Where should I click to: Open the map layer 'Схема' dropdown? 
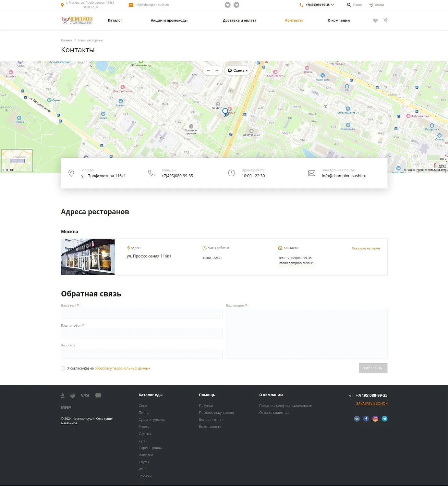pyautogui.click(x=237, y=71)
